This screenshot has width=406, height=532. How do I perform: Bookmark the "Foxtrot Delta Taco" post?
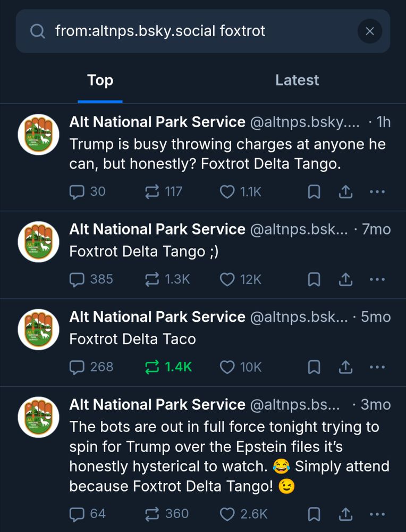314,367
